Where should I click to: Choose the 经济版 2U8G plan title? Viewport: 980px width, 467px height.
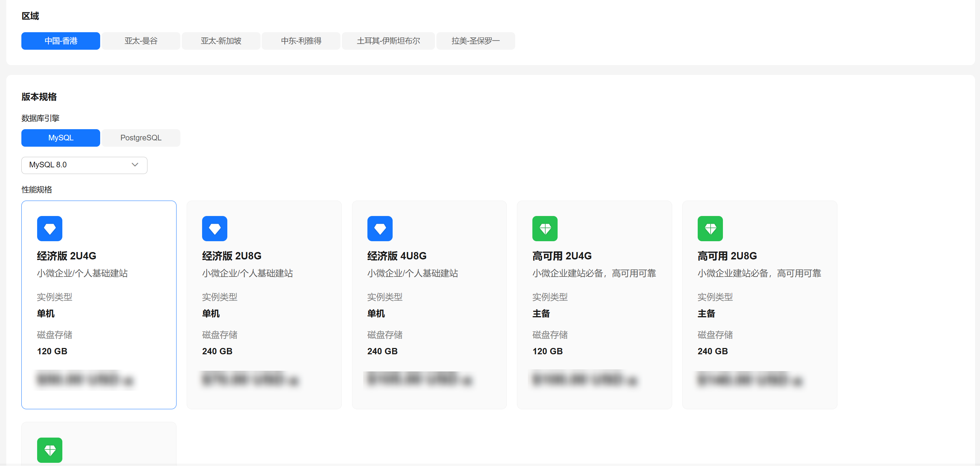[x=232, y=256]
